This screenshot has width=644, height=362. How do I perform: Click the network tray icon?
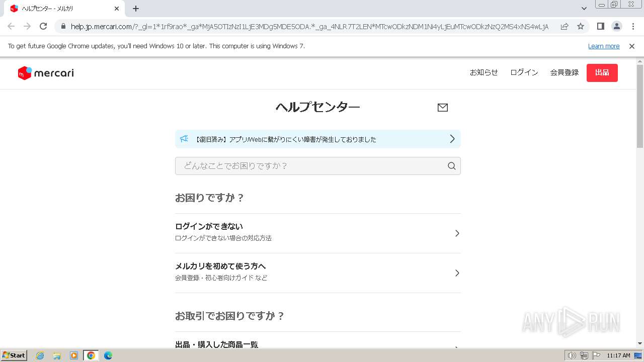coord(584,355)
